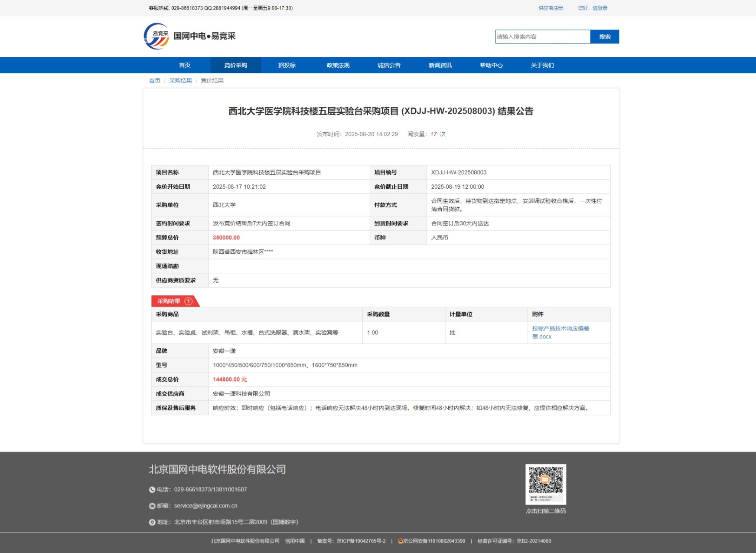Select 诚信公告 from the navigation bar
This screenshot has width=756, height=553.
pyautogui.click(x=389, y=65)
